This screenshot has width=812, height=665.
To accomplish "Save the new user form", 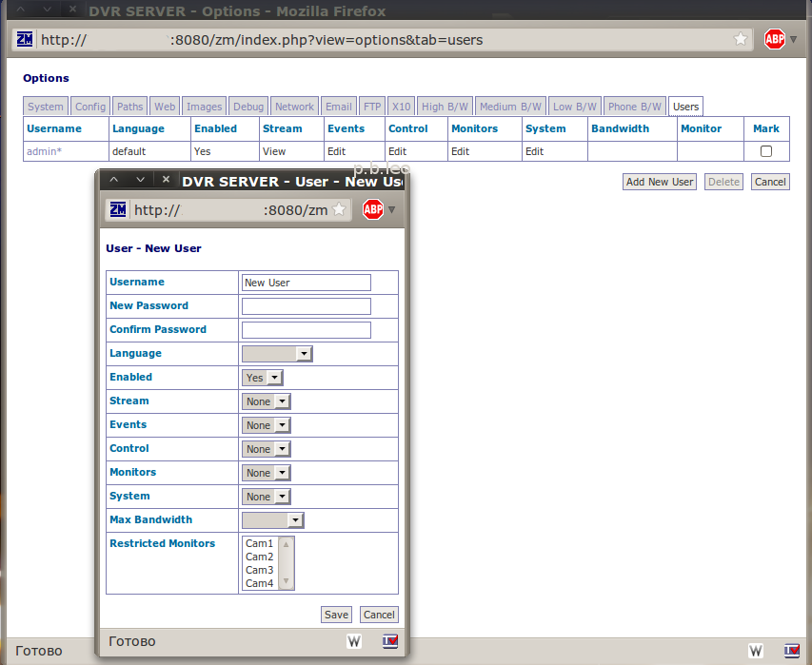I will pos(336,615).
